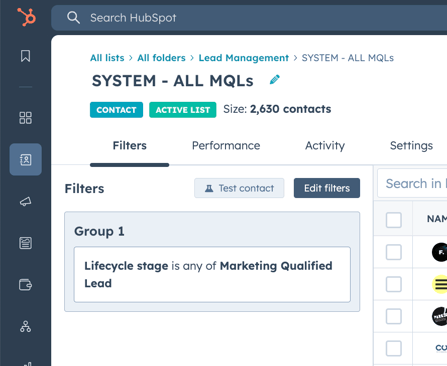Click the list search input field

coord(412,183)
